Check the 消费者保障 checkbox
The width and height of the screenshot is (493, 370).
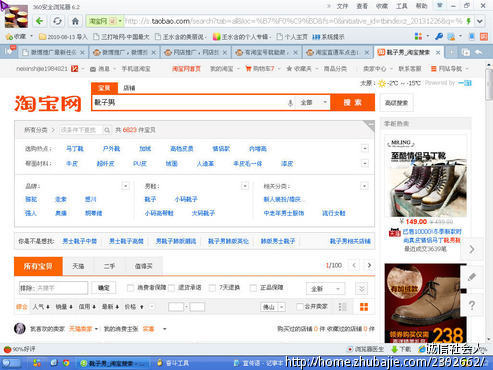pos(130,288)
